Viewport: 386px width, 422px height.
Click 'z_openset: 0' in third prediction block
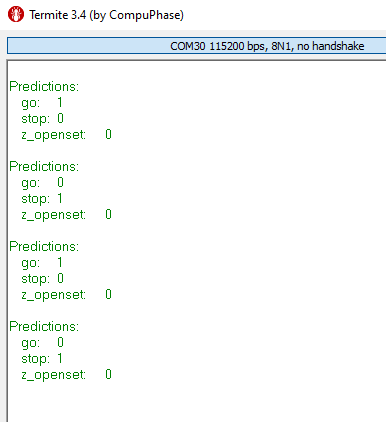[x=66, y=294]
